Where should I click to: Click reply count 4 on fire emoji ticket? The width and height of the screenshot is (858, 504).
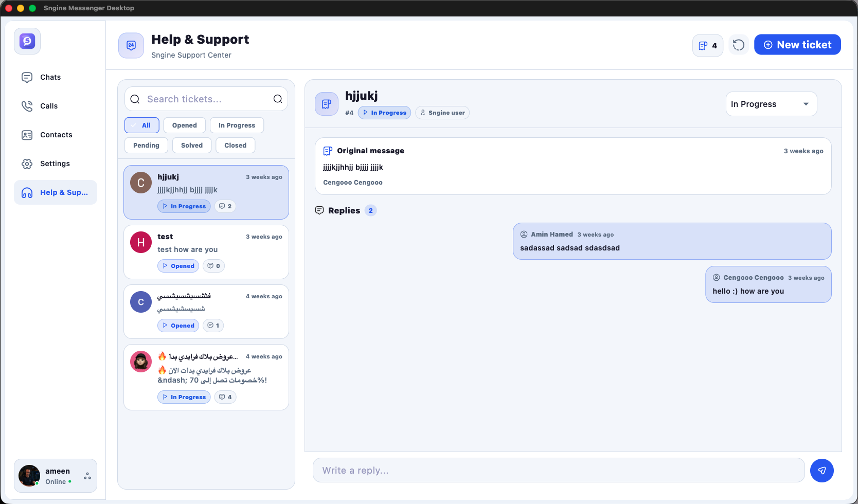click(225, 397)
